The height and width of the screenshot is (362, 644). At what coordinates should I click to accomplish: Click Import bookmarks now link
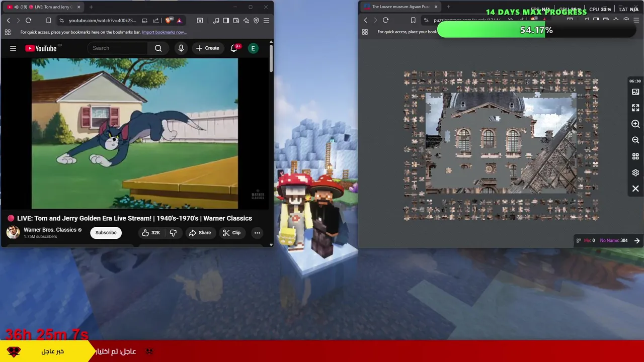coord(164,32)
